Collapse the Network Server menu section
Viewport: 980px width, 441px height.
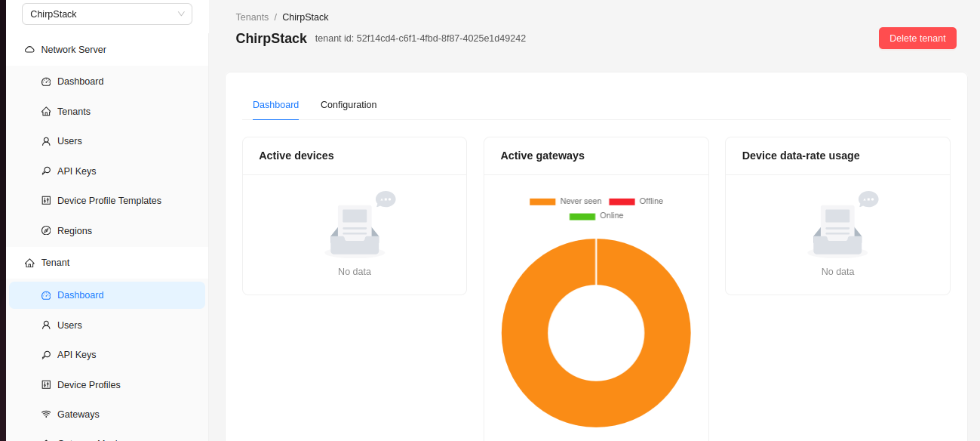(73, 50)
